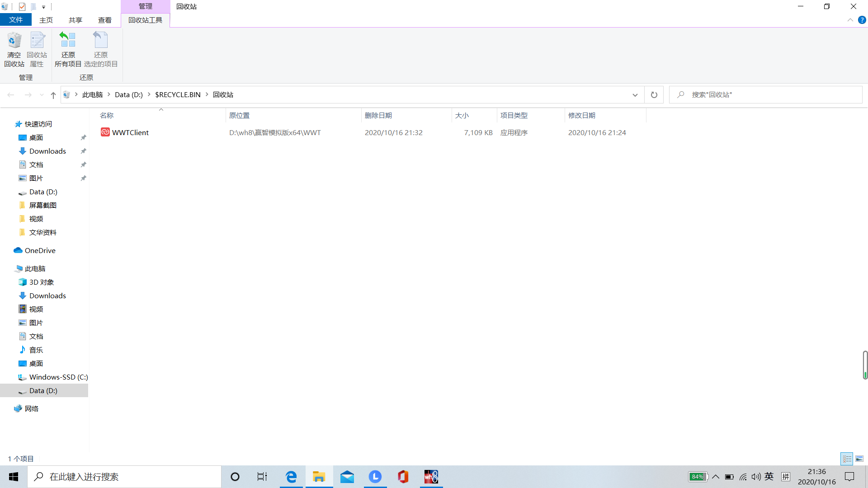Go up one folder level arrow
868x488 pixels.
(53, 95)
